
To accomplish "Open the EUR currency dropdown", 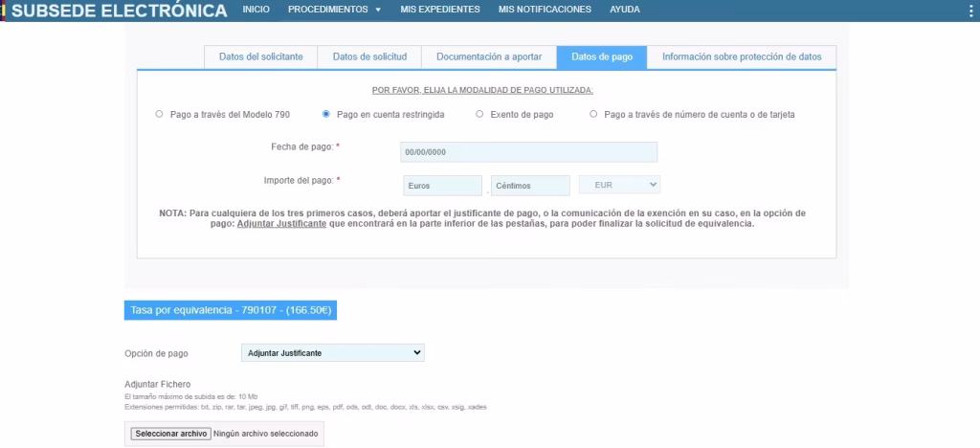I will (619, 185).
